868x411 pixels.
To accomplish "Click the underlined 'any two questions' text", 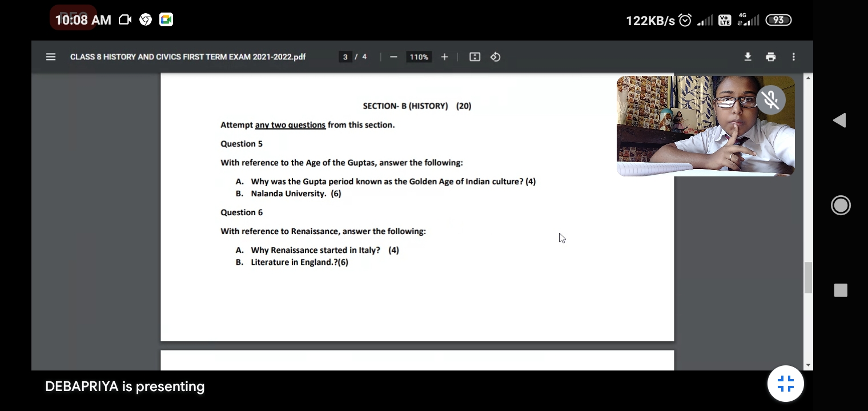I will pos(290,125).
